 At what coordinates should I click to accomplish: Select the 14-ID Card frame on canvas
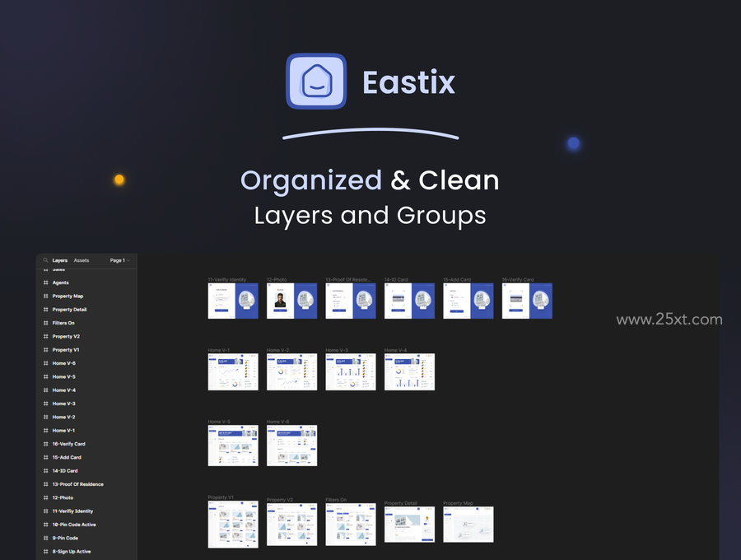410,301
